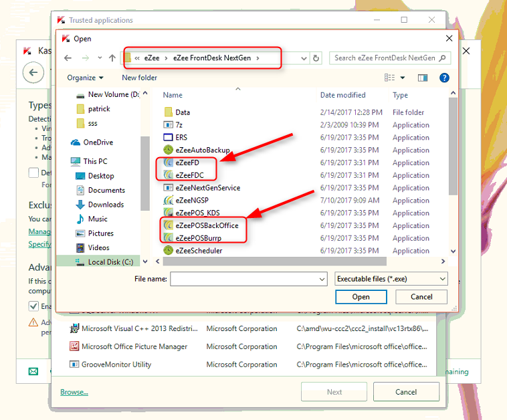Open the recent locations dropdown chevron
507x420 pixels.
(100, 58)
